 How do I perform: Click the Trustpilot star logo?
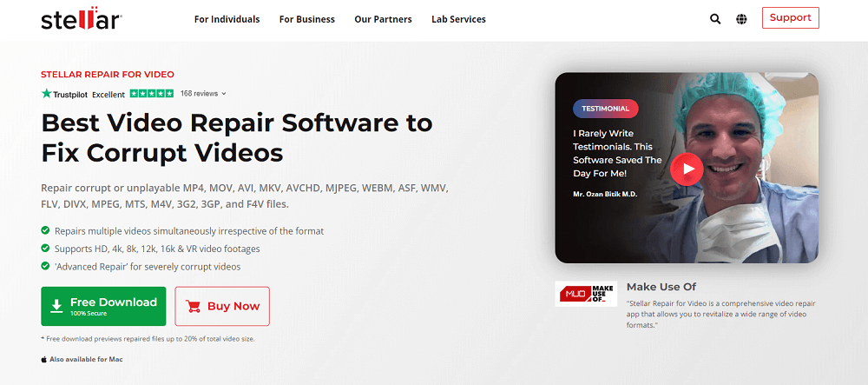click(x=46, y=93)
